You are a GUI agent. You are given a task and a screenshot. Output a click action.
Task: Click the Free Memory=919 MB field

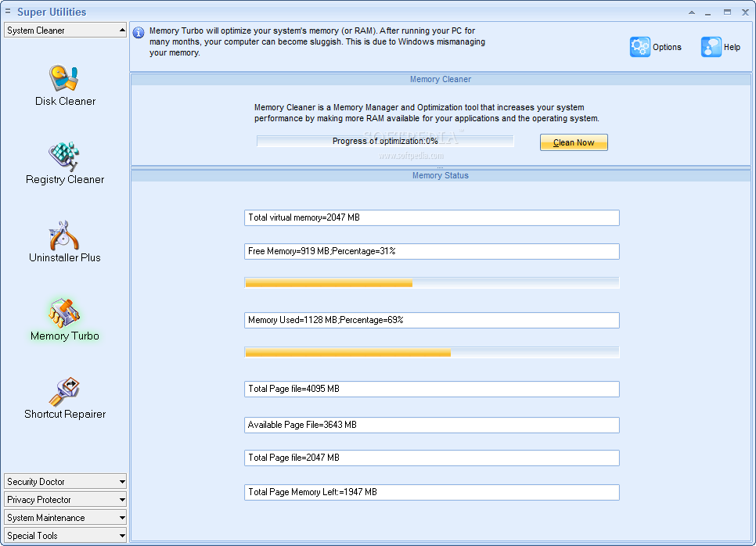pos(432,251)
